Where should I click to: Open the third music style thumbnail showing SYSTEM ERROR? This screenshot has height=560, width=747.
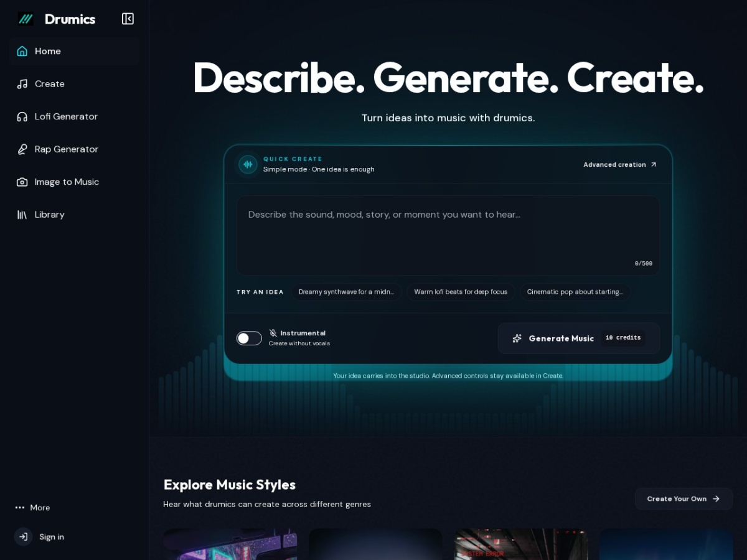click(520, 544)
